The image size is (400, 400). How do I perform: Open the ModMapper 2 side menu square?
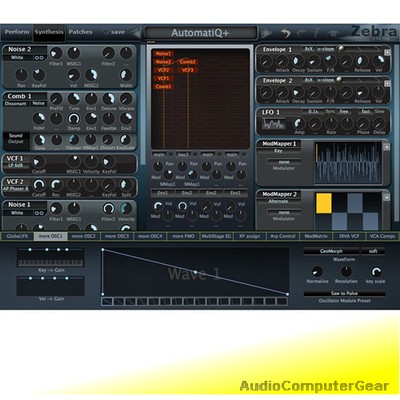(387, 197)
